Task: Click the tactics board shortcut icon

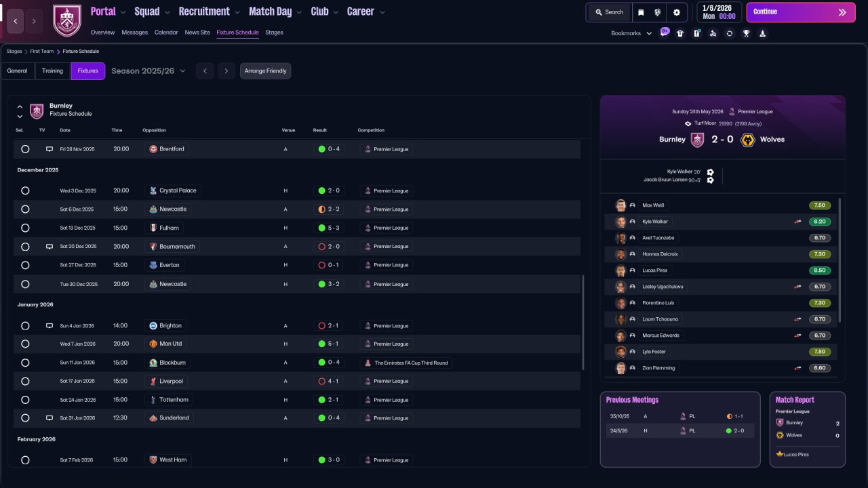Action: [696, 33]
